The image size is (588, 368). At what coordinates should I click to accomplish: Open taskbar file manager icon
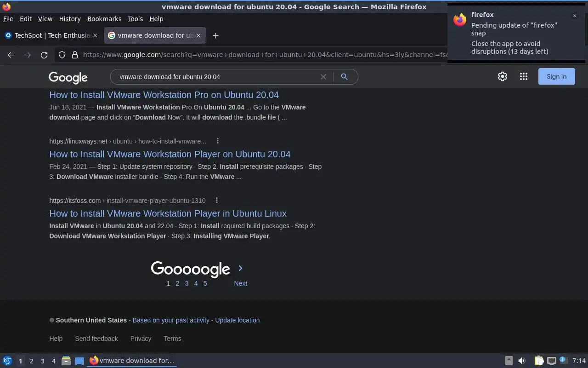[x=66, y=361]
